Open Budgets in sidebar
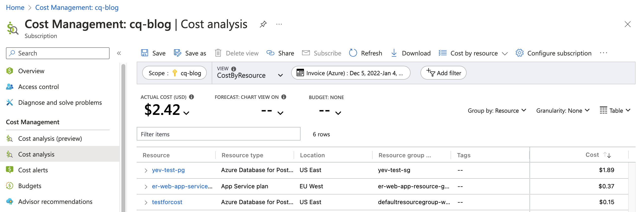 pos(30,186)
